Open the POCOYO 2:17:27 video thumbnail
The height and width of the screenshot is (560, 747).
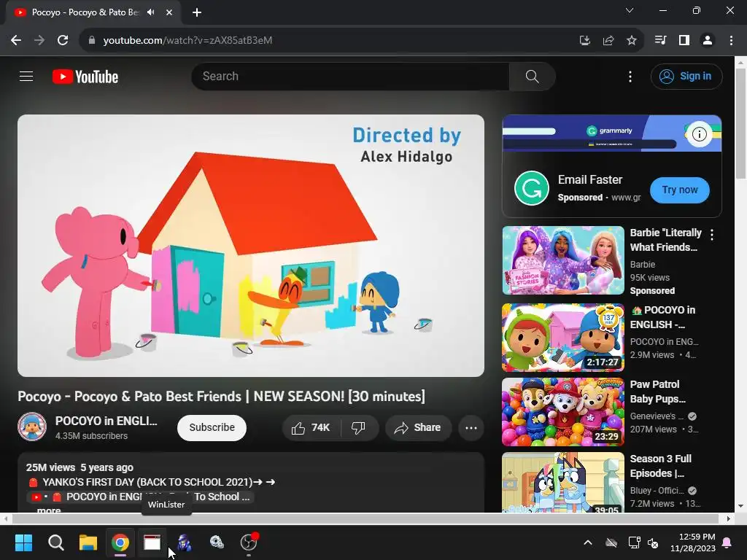pyautogui.click(x=563, y=337)
